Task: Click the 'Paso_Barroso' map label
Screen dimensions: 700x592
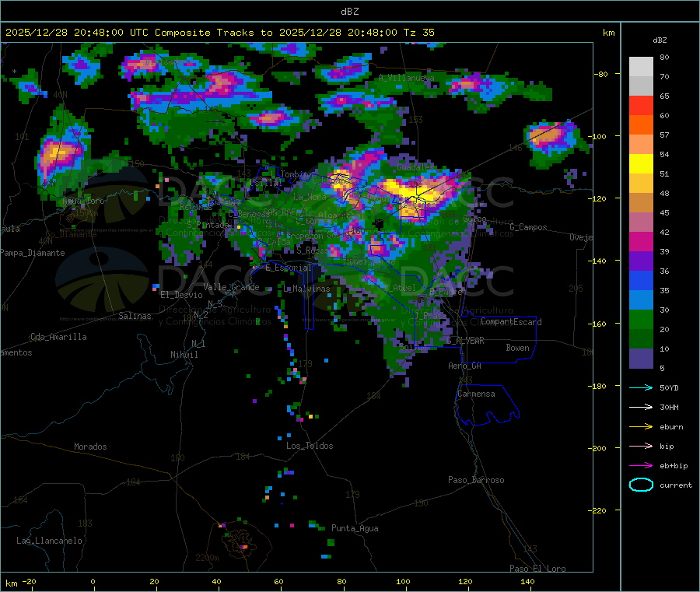Action: [x=476, y=480]
